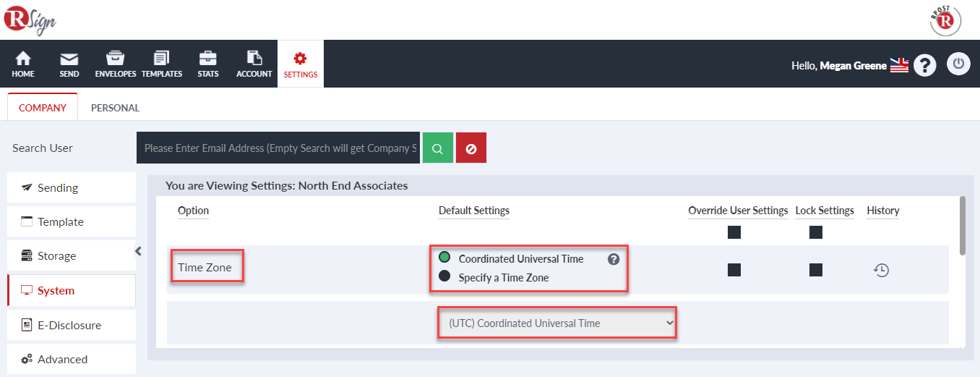
Task: Click the settings panel vertical scrollbar
Action: [962, 226]
